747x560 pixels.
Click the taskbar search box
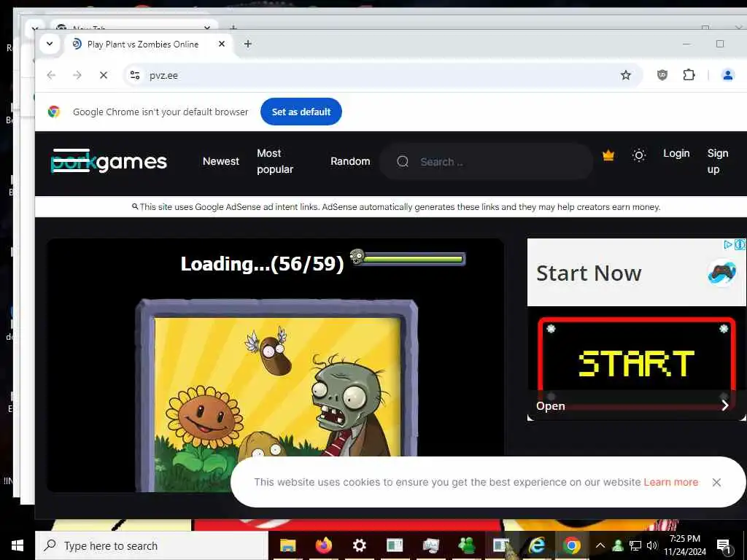[152, 545]
